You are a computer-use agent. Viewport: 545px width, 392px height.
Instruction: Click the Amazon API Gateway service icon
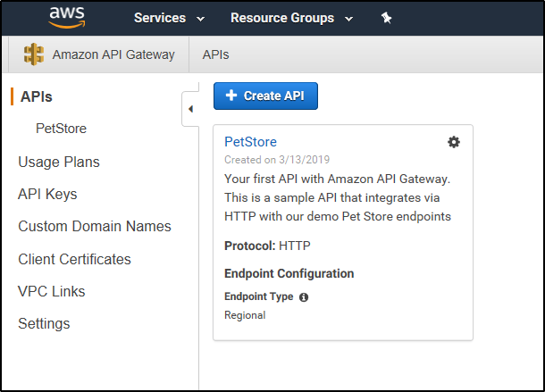pyautogui.click(x=34, y=54)
